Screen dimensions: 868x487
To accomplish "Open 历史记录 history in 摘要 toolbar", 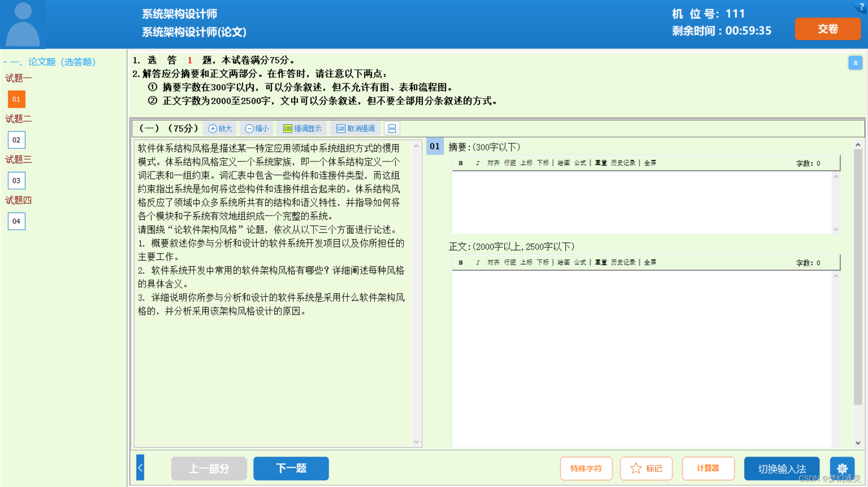I will (x=623, y=163).
